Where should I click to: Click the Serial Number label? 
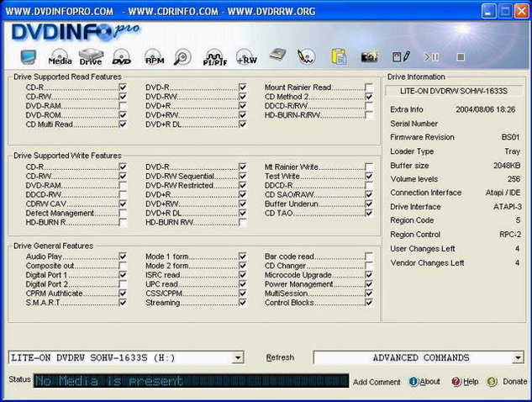pyautogui.click(x=414, y=124)
